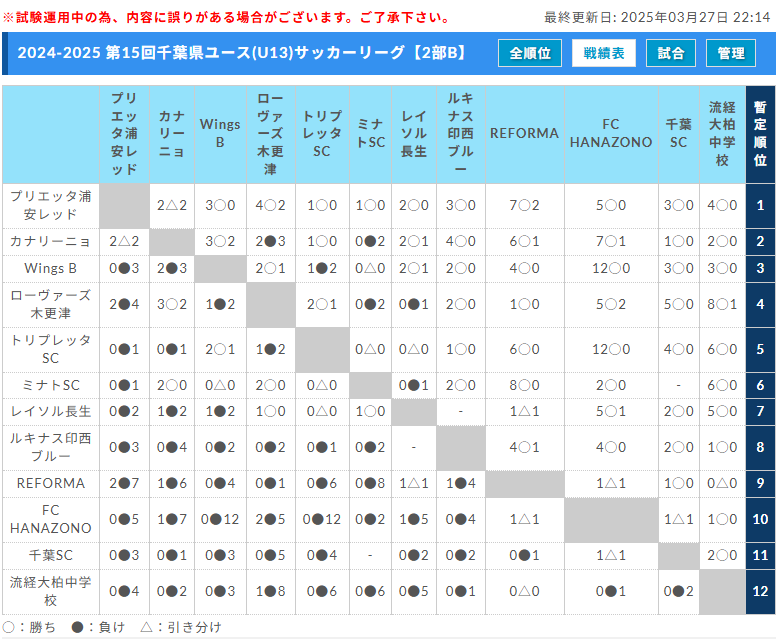Click the プリエッタ浦安レッド column header
This screenshot has width=778, height=639.
pos(124,134)
